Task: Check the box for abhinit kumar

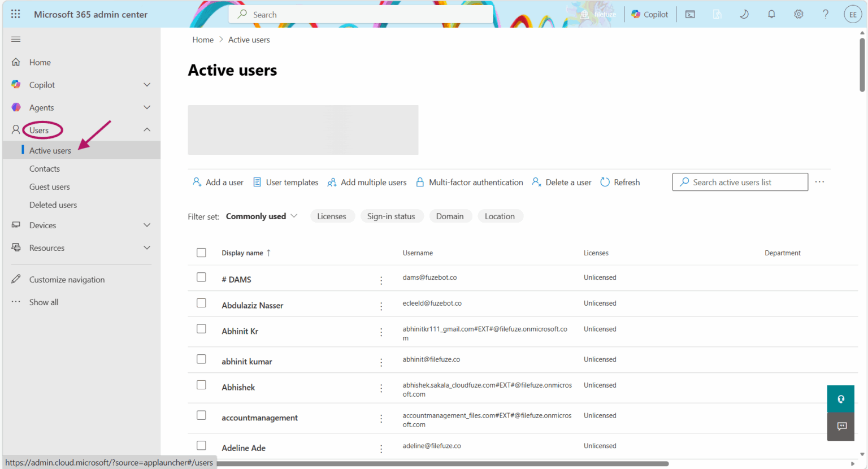Action: tap(201, 359)
